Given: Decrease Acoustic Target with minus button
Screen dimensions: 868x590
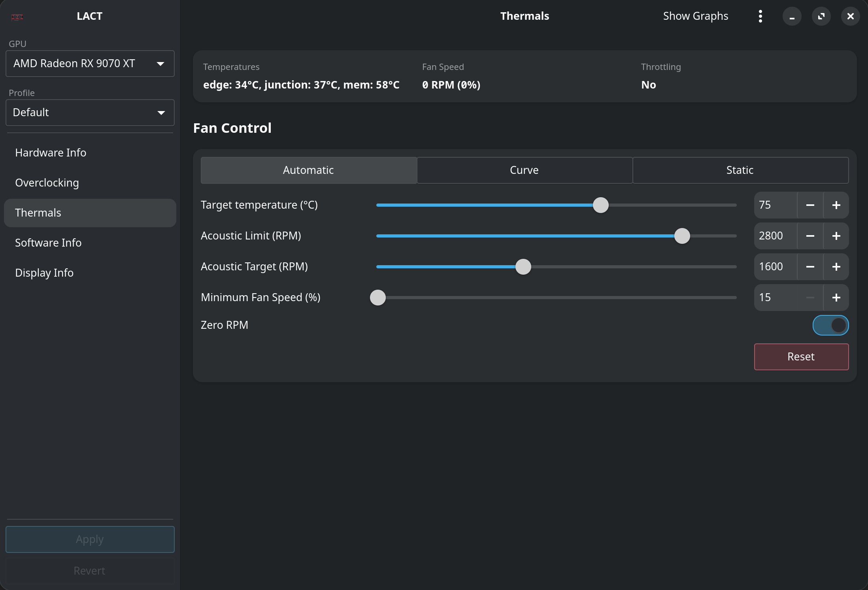Looking at the screenshot, I should [810, 267].
